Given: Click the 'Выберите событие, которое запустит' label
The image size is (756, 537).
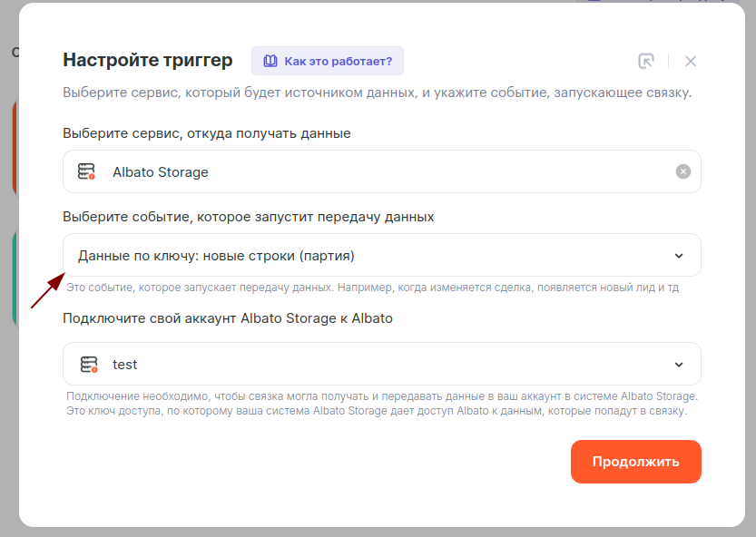Looking at the screenshot, I should [x=249, y=217].
